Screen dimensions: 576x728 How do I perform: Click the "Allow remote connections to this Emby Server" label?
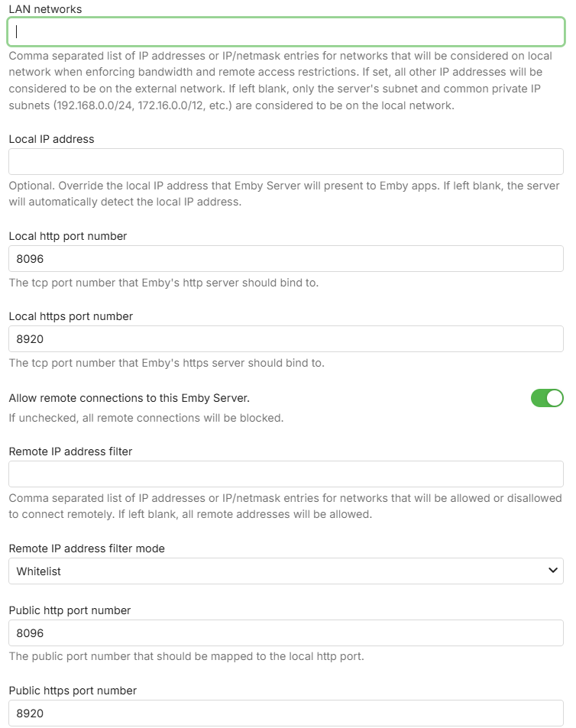(129, 398)
